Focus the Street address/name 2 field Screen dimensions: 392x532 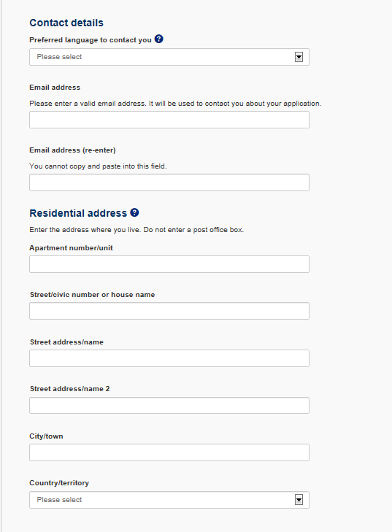(169, 406)
